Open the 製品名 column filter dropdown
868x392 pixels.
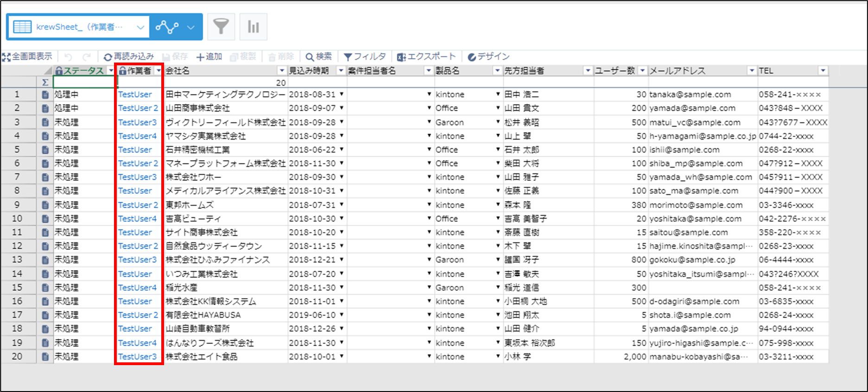coord(497,71)
